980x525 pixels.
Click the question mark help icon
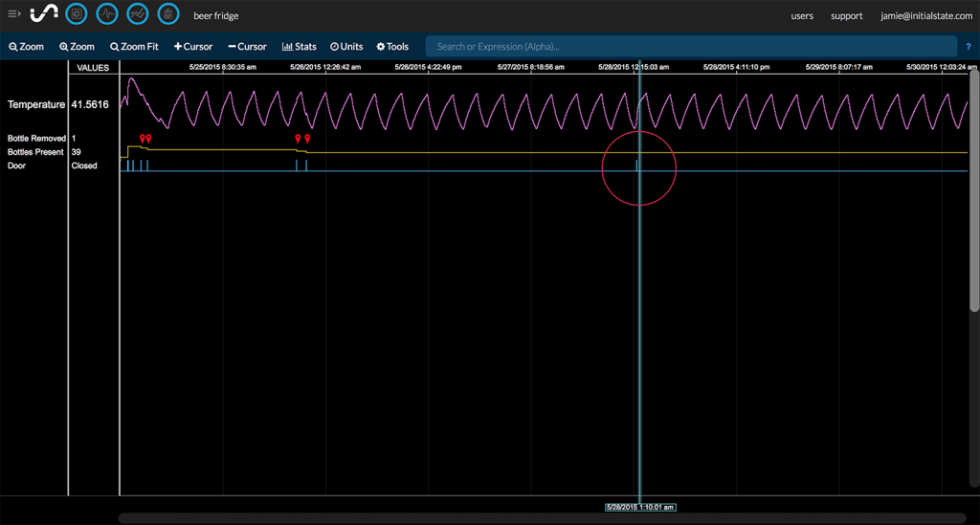tap(968, 47)
